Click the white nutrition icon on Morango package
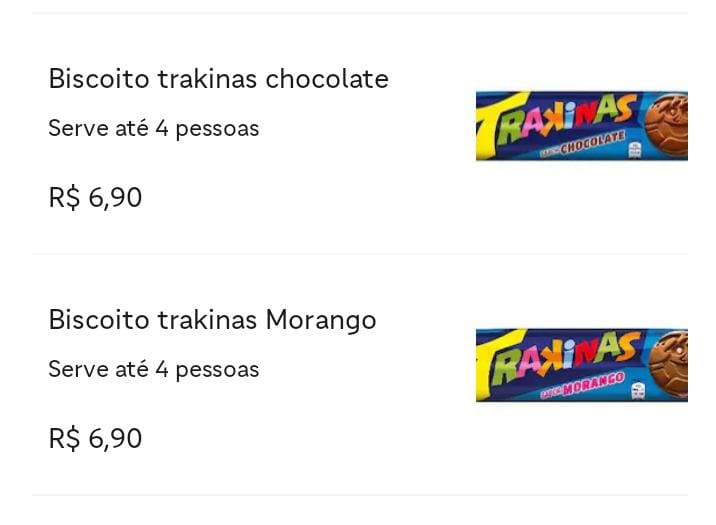The height and width of the screenshot is (525, 716). (638, 391)
